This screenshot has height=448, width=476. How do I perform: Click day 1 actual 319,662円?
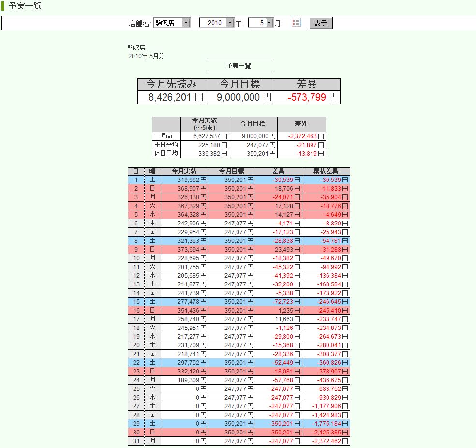point(185,179)
